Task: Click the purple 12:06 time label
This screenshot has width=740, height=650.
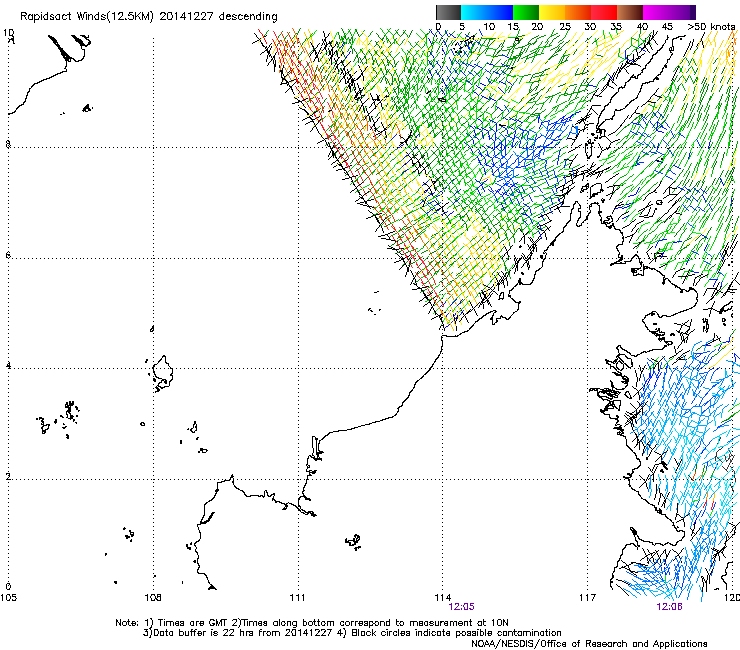Action: [669, 607]
